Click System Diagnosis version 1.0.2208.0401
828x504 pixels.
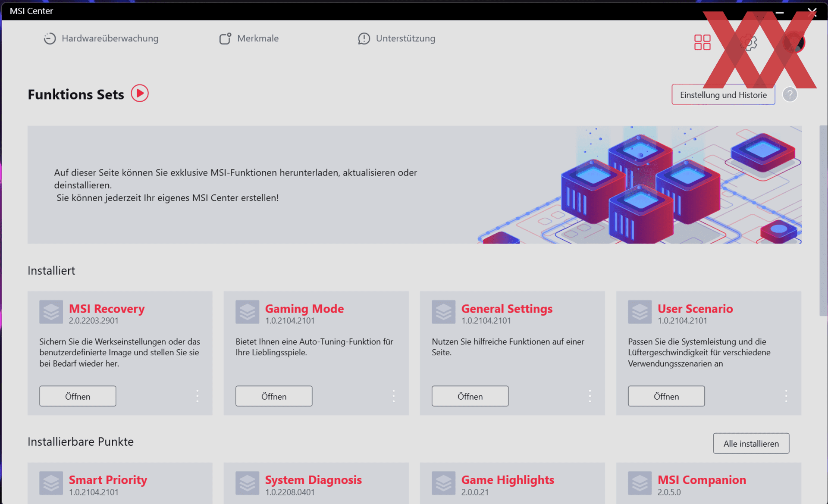pos(290,492)
